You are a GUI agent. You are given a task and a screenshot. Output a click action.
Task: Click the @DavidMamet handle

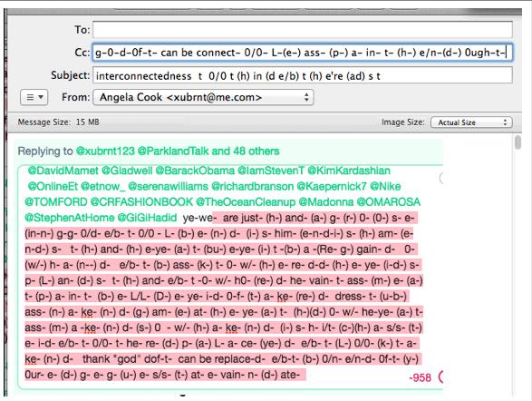coord(63,171)
